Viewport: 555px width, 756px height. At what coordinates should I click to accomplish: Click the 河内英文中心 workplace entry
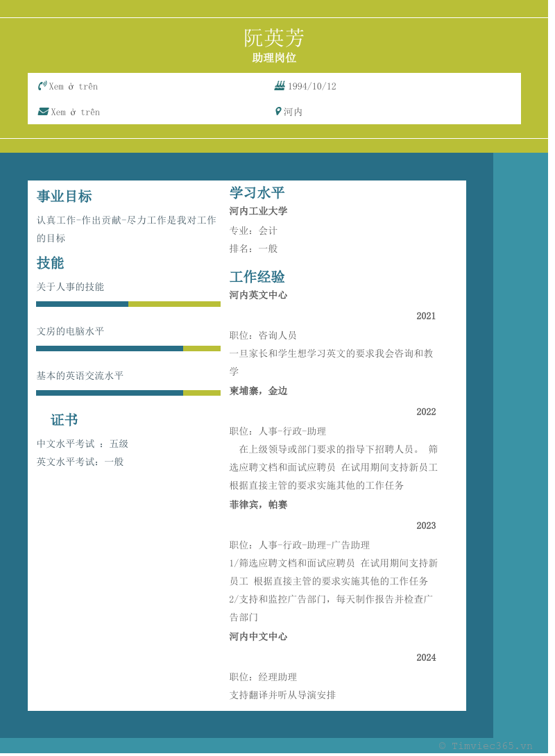pos(258,295)
